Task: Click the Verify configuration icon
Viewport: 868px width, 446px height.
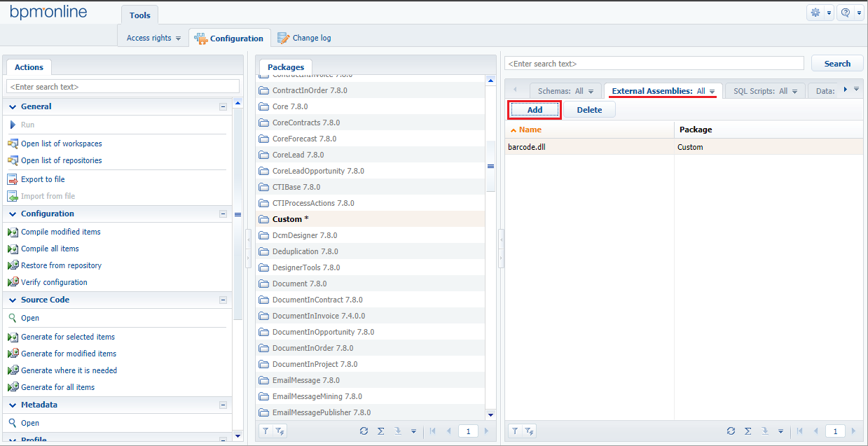Action: [x=13, y=282]
